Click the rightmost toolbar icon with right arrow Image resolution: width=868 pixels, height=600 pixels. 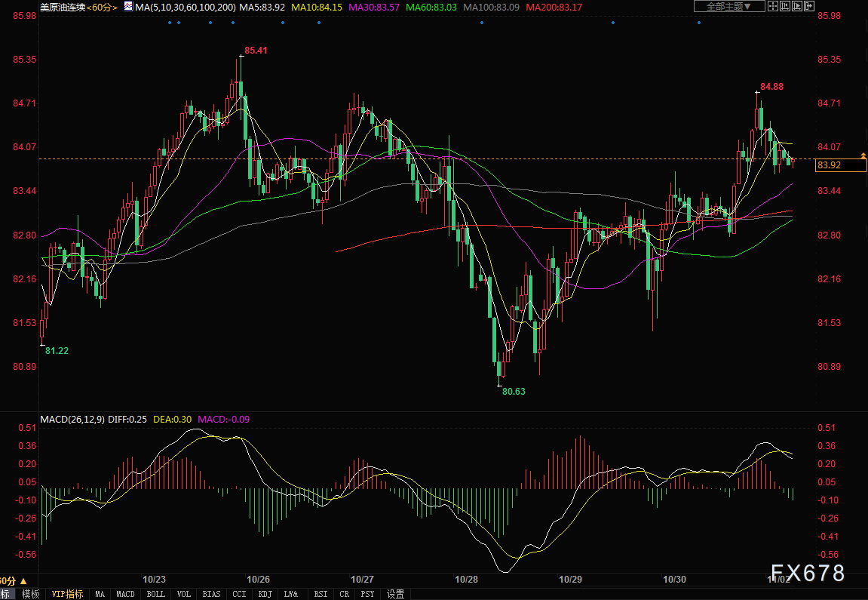(x=808, y=6)
